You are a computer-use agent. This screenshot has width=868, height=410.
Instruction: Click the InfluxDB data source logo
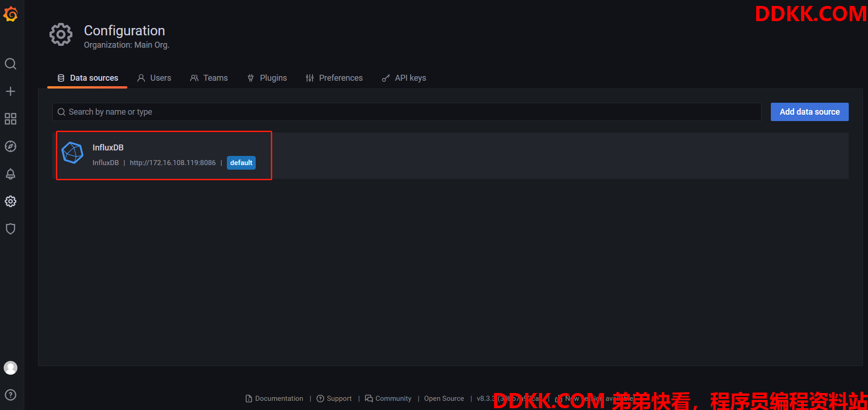coord(72,153)
